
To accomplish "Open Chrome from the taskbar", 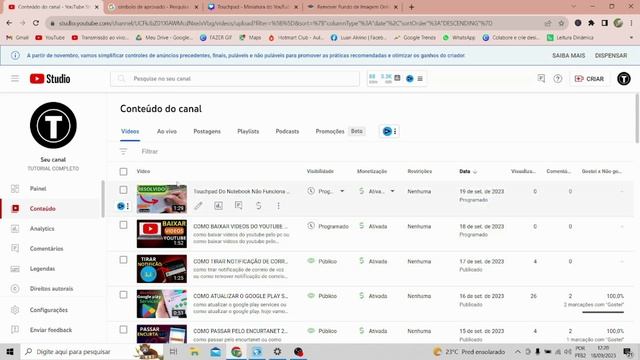I will (236, 351).
